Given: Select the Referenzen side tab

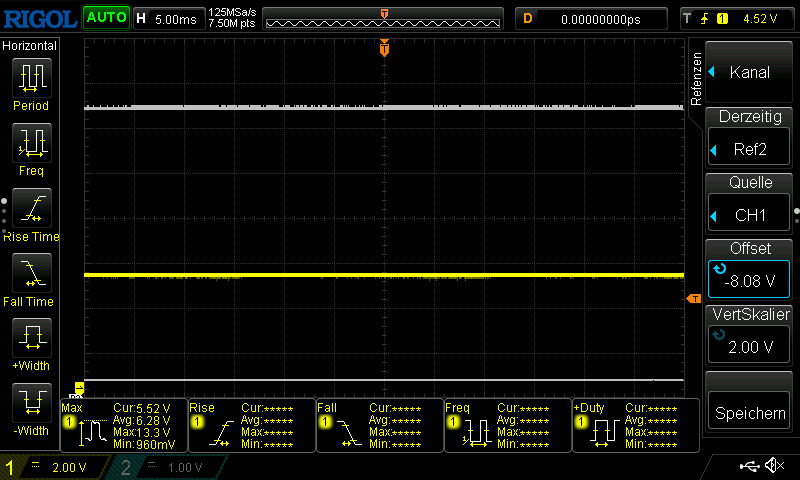Looking at the screenshot, I should [696, 78].
